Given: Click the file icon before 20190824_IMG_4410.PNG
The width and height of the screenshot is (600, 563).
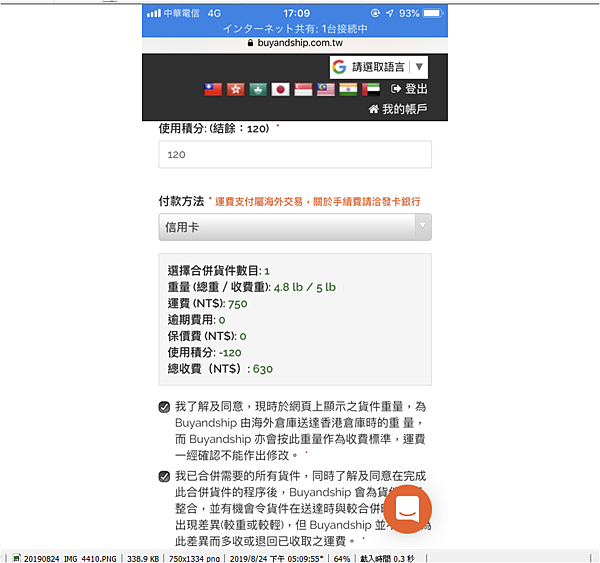Looking at the screenshot, I should tap(16, 558).
